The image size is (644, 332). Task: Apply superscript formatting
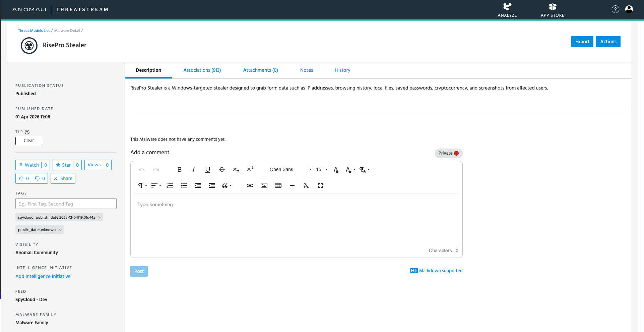(x=250, y=170)
